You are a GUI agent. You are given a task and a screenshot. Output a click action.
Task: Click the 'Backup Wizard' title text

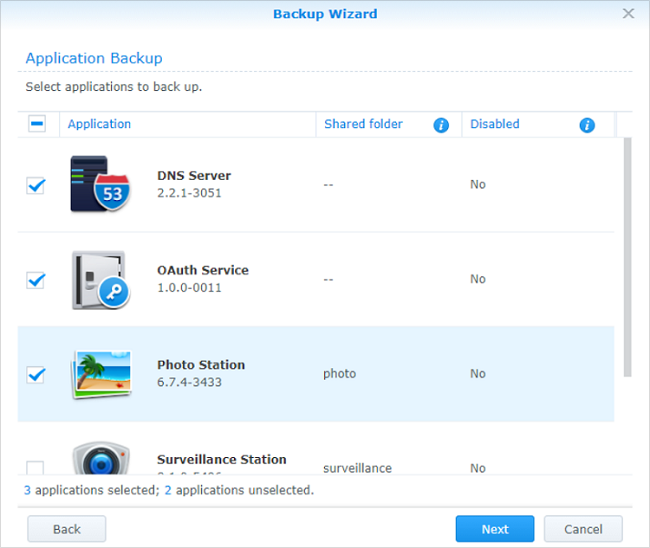click(x=325, y=14)
